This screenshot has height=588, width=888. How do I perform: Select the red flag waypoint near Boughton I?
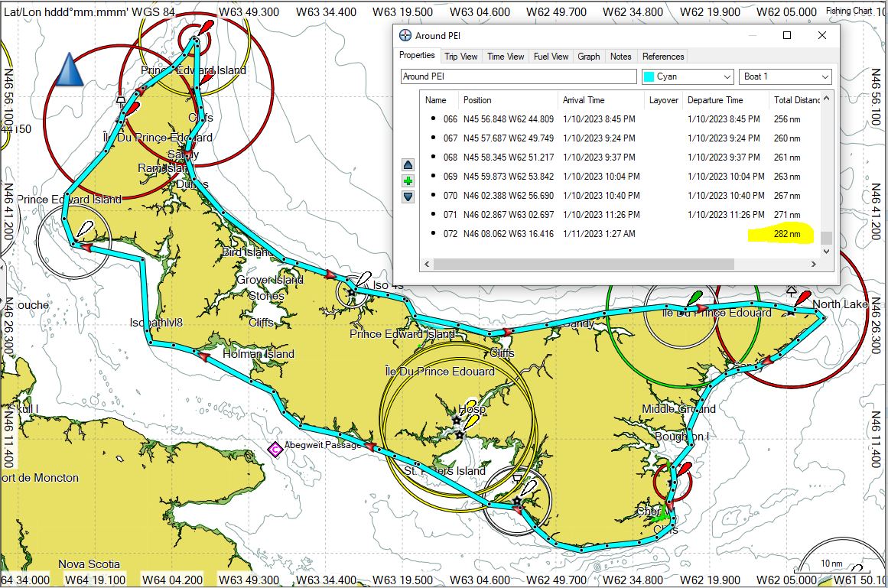683,469
